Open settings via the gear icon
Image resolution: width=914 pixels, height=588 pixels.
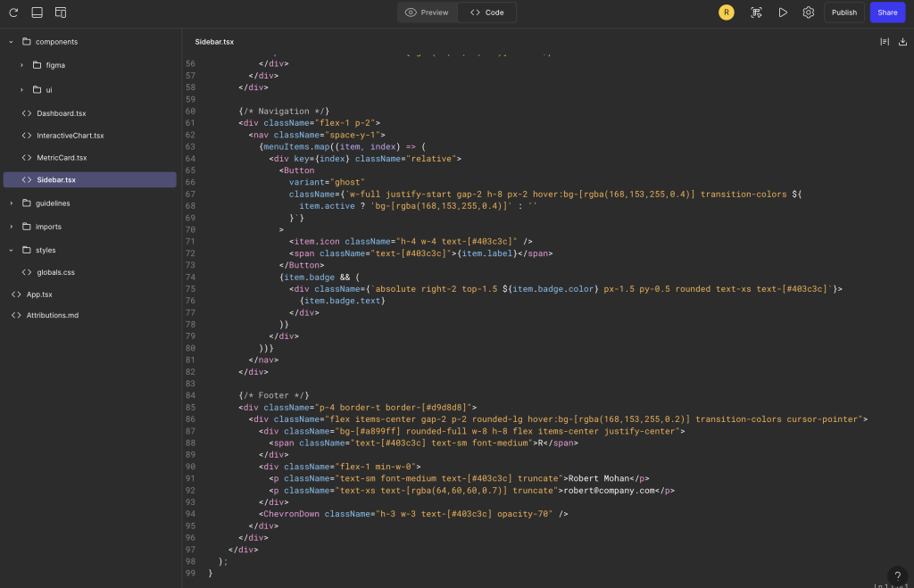pyautogui.click(x=808, y=12)
